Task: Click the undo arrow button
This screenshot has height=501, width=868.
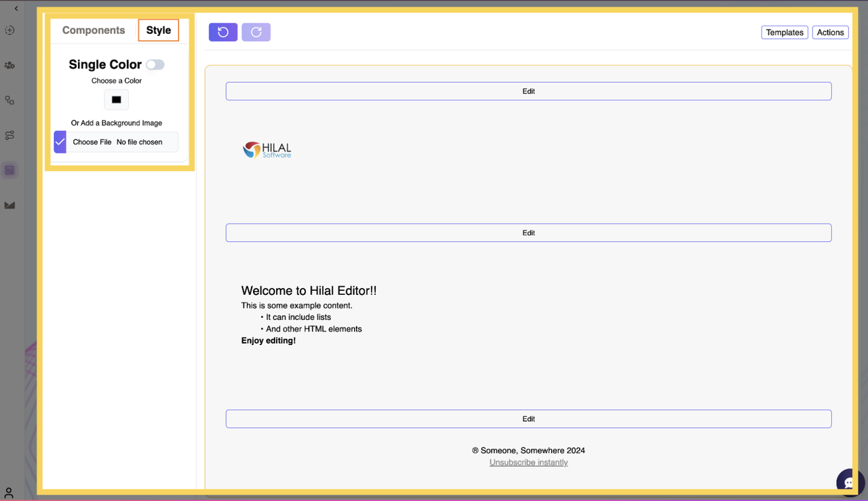Action: point(223,32)
